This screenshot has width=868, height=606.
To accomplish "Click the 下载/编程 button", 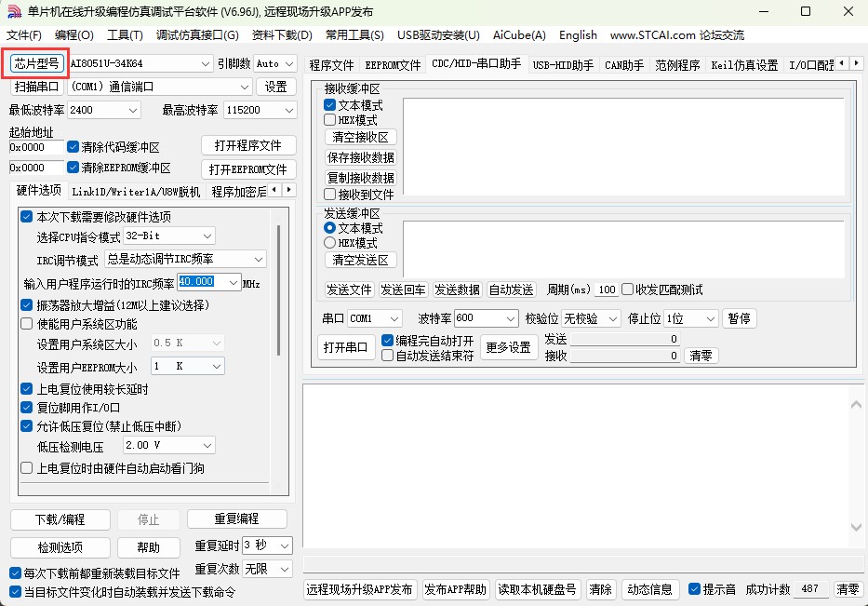I will pyautogui.click(x=59, y=519).
